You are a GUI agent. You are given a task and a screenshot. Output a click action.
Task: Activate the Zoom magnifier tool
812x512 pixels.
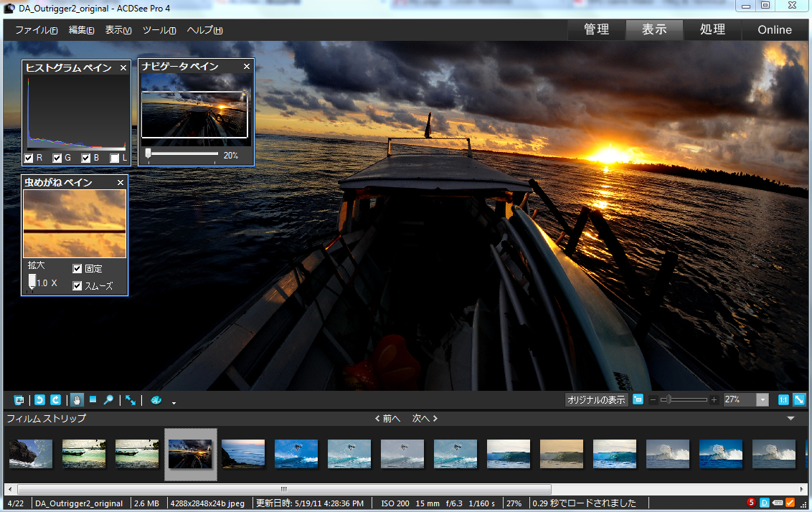point(108,400)
